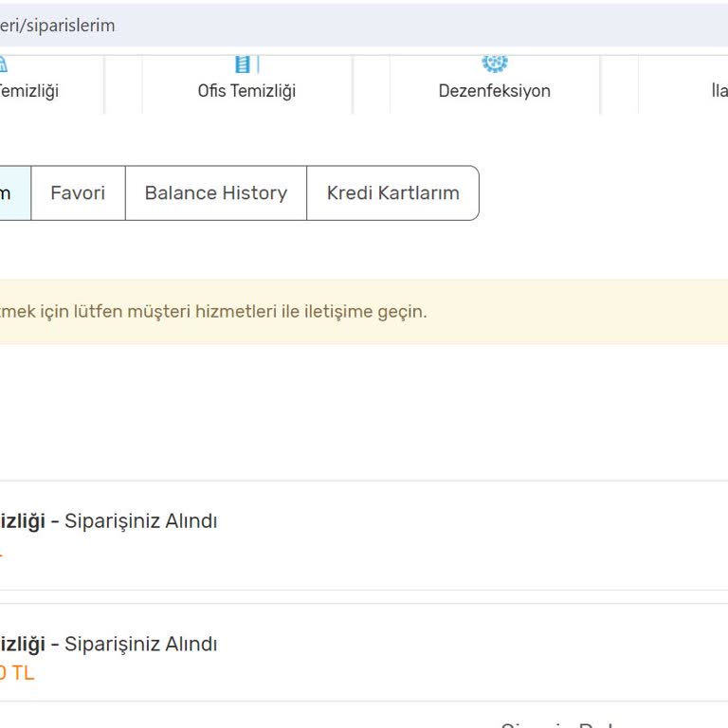Select the highlighted active orders tab

[11, 193]
